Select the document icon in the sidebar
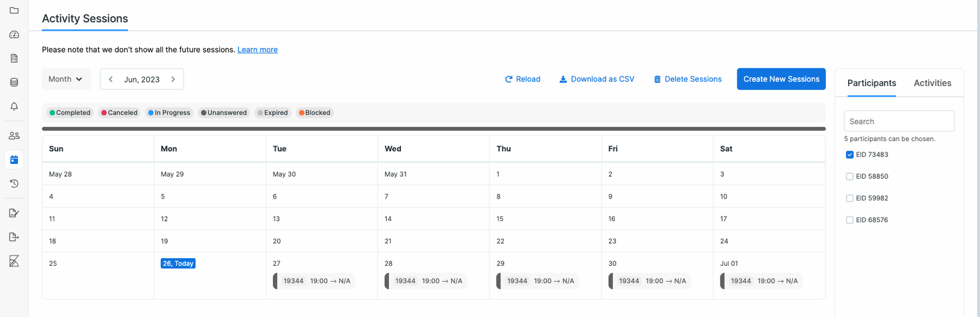 point(14,58)
